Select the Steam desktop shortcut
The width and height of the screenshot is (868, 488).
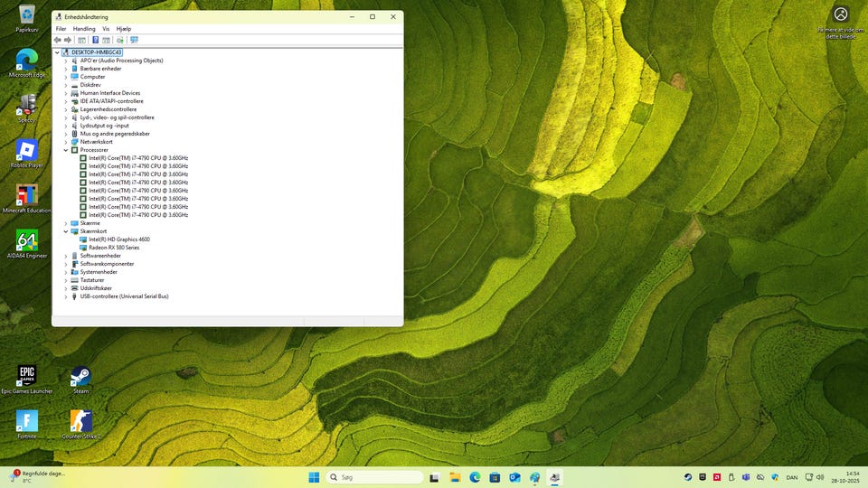coord(81,377)
